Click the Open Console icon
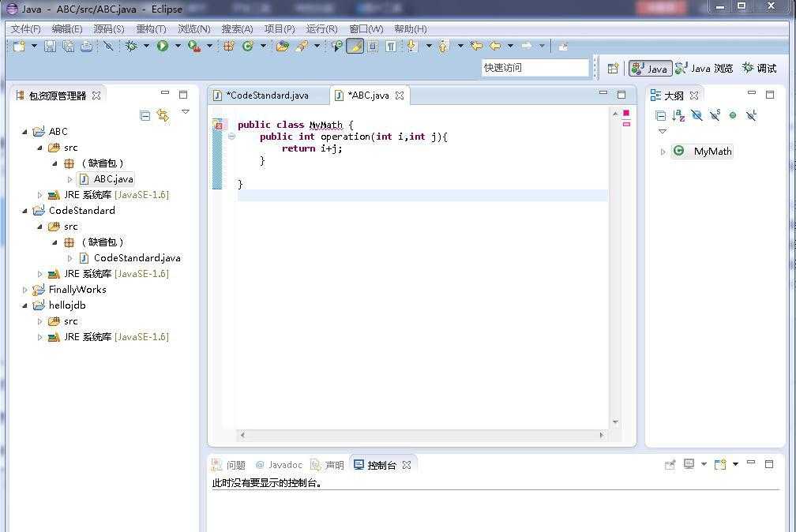This screenshot has height=532, width=796. point(720,464)
